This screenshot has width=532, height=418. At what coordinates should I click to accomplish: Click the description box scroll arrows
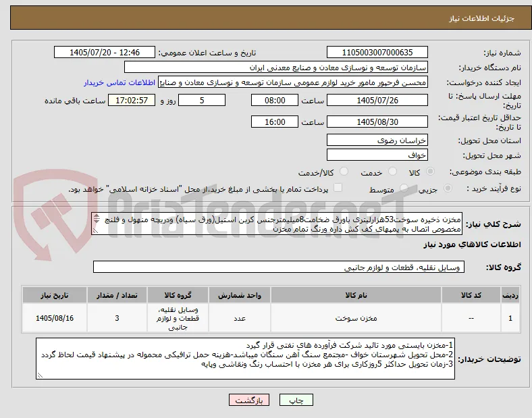[97, 219]
